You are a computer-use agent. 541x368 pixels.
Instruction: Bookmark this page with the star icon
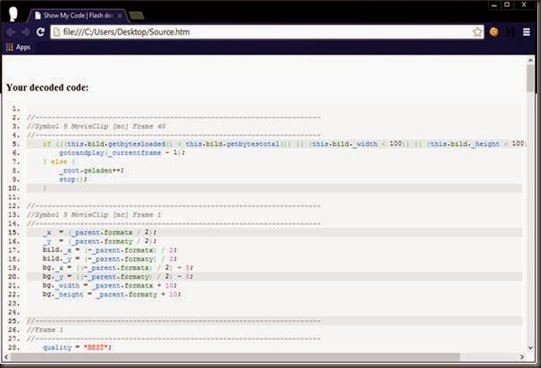pyautogui.click(x=477, y=32)
